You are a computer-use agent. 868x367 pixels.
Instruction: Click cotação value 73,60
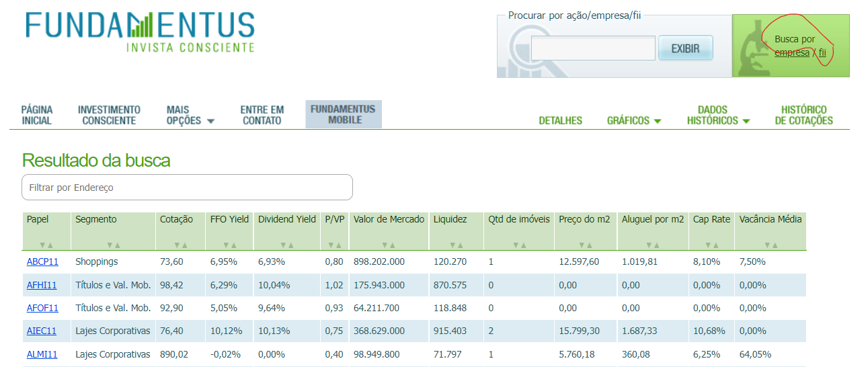point(171,261)
